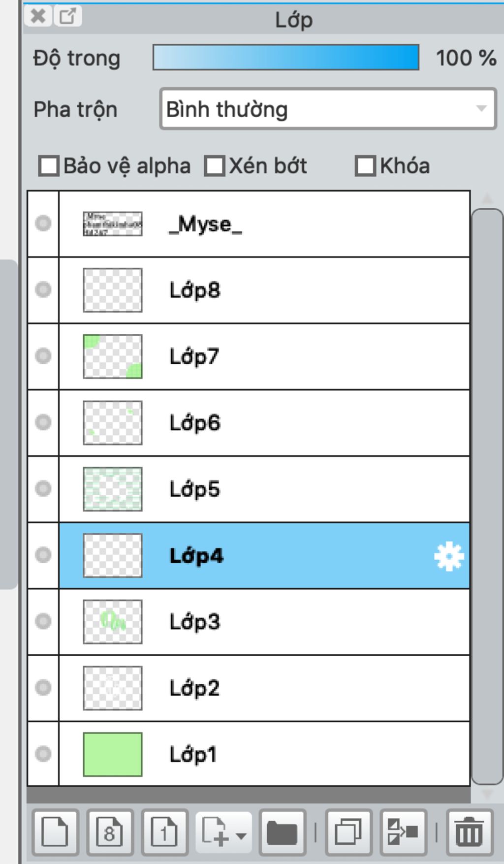This screenshot has width=504, height=864.
Task: Add a new 8-bit layer
Action: pyautogui.click(x=110, y=832)
